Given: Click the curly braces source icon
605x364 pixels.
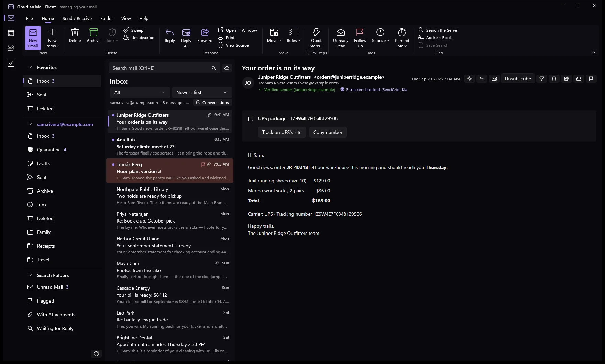Looking at the screenshot, I should pyautogui.click(x=554, y=79).
